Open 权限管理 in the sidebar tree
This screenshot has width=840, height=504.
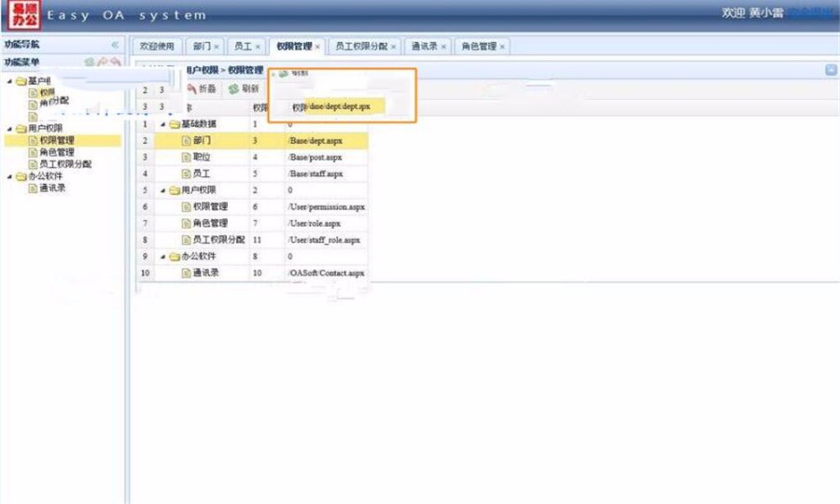[x=57, y=140]
